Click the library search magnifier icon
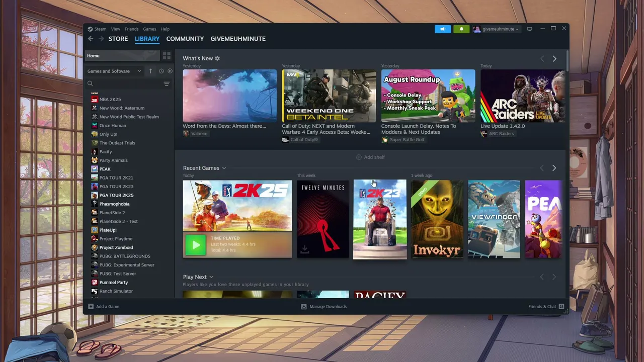Screen dimensions: 644x362 90,83
